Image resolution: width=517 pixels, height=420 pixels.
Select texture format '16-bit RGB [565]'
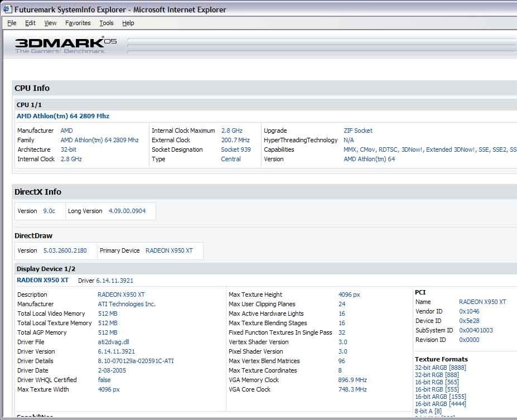click(x=437, y=382)
